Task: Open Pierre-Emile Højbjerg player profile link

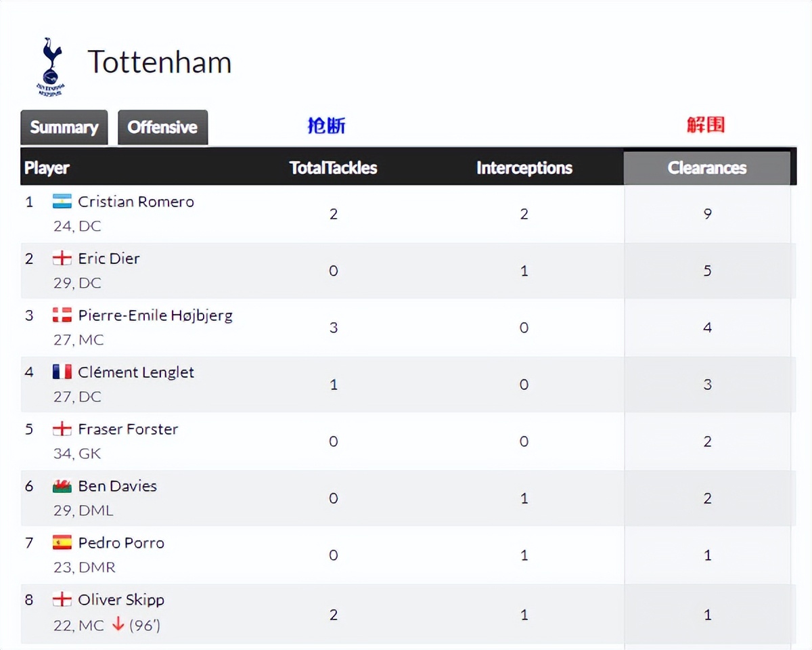Action: tap(155, 316)
